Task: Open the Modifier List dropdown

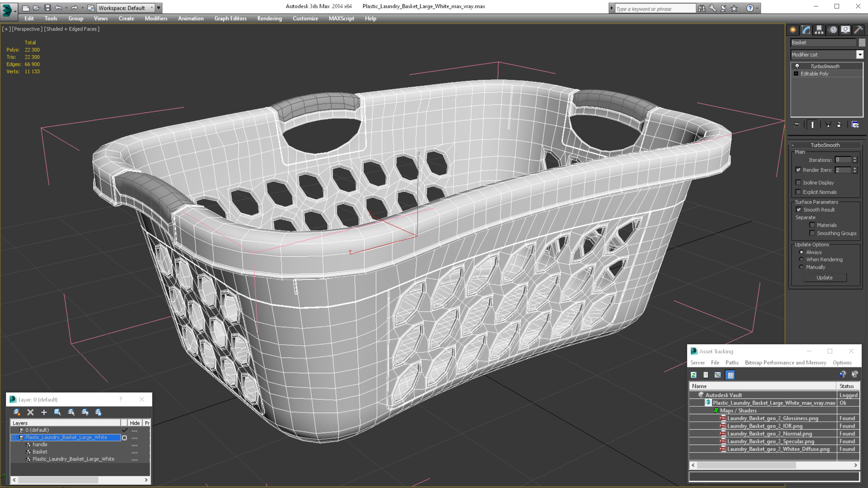Action: point(860,55)
